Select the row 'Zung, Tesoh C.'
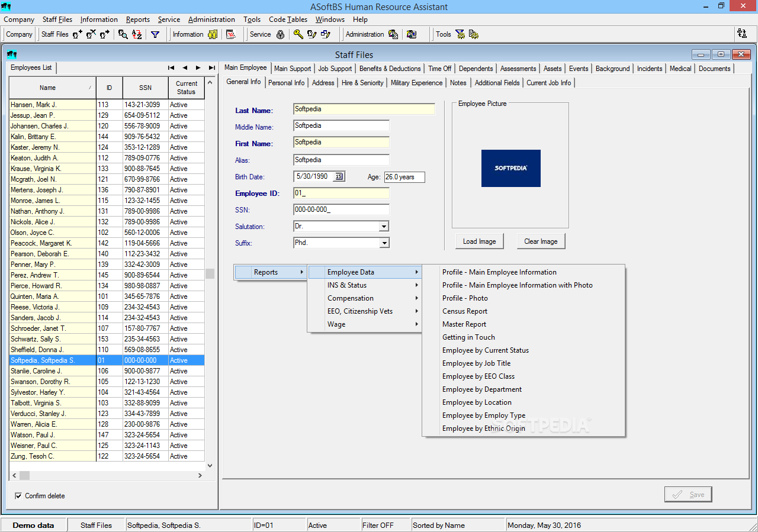The image size is (758, 532). pyautogui.click(x=107, y=456)
